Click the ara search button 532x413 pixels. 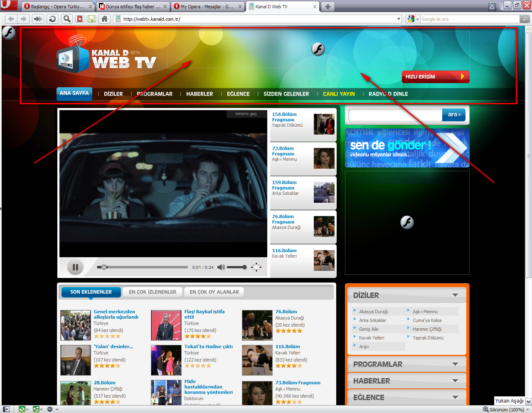click(454, 115)
